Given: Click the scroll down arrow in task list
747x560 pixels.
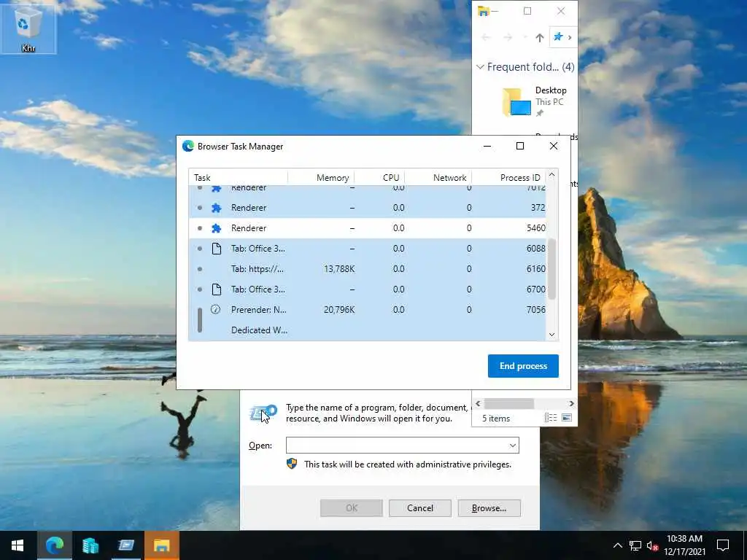Looking at the screenshot, I should tap(551, 335).
